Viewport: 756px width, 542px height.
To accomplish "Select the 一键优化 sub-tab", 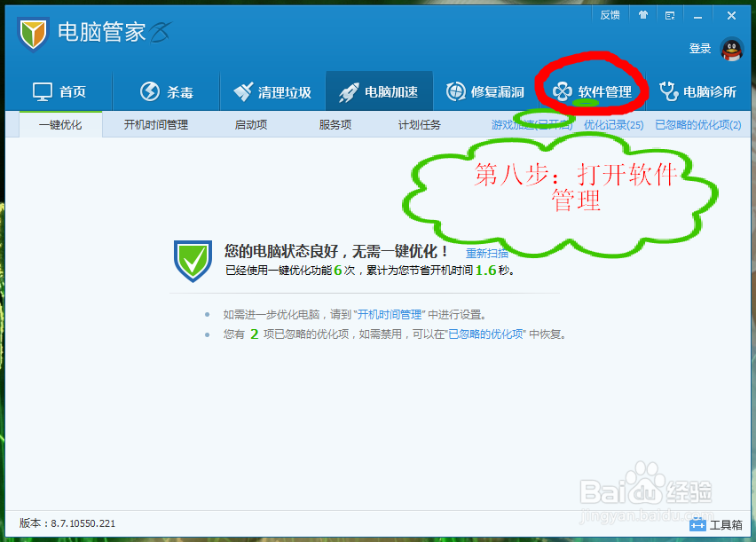I will tap(60, 125).
